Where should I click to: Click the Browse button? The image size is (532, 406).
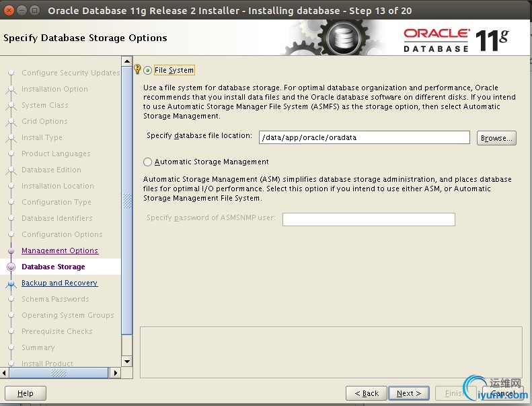(x=496, y=138)
